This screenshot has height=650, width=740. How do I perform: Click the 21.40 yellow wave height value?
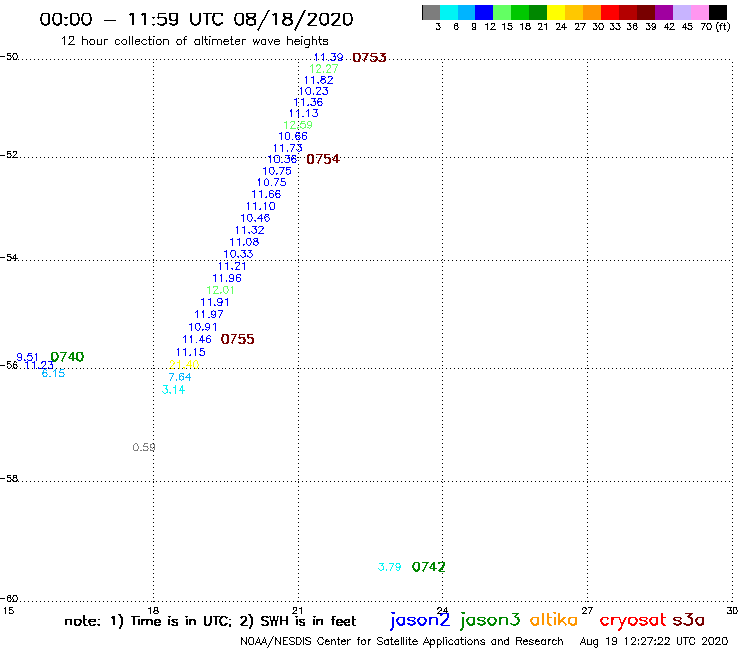(x=184, y=364)
